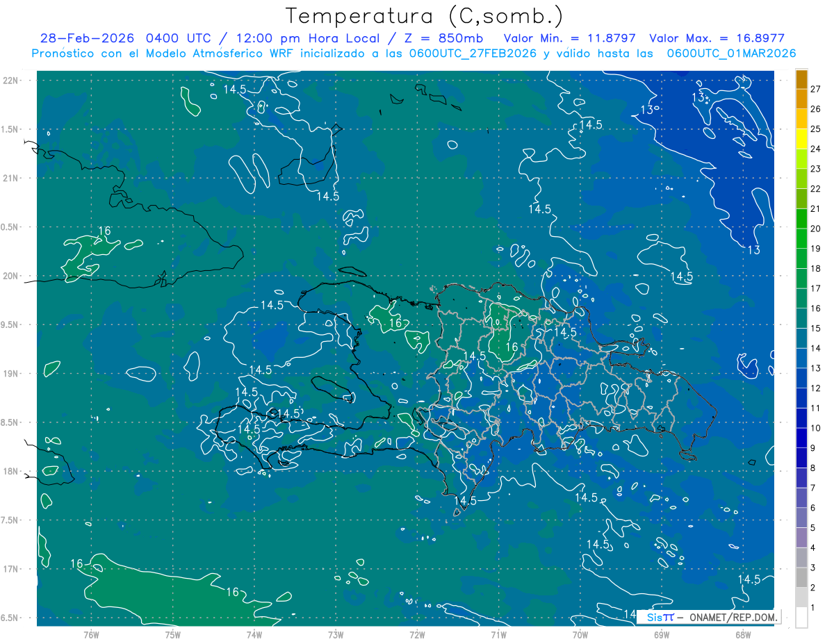
Task: Click the color scale label "5"
Action: click(x=813, y=528)
